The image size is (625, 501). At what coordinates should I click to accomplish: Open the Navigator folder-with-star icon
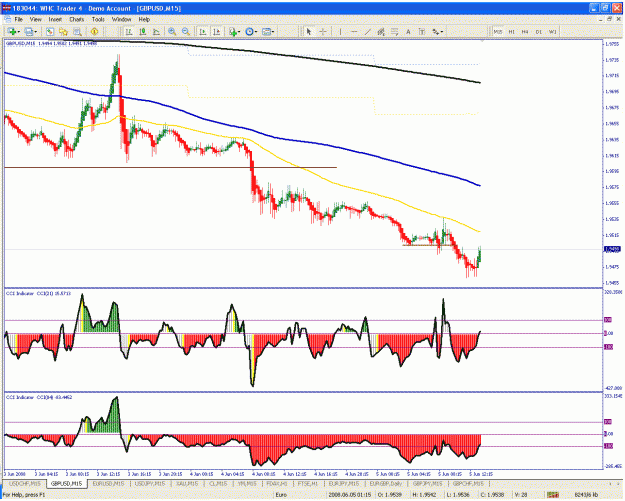tap(63, 31)
